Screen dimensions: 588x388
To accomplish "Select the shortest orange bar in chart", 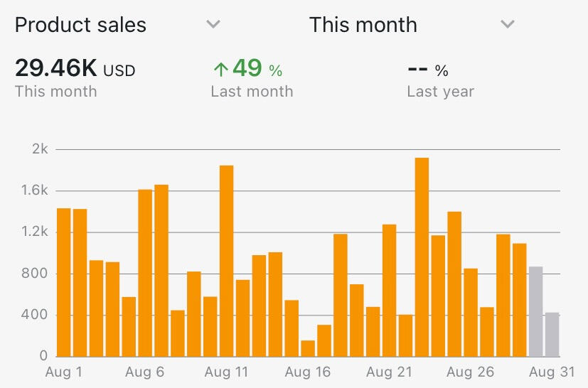I will (308, 348).
